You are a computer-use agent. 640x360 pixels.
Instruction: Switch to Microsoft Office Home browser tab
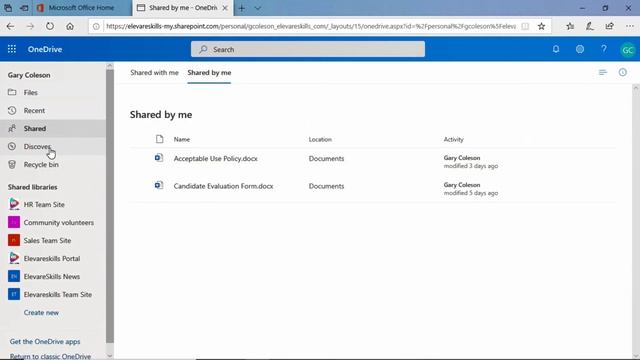(x=81, y=8)
